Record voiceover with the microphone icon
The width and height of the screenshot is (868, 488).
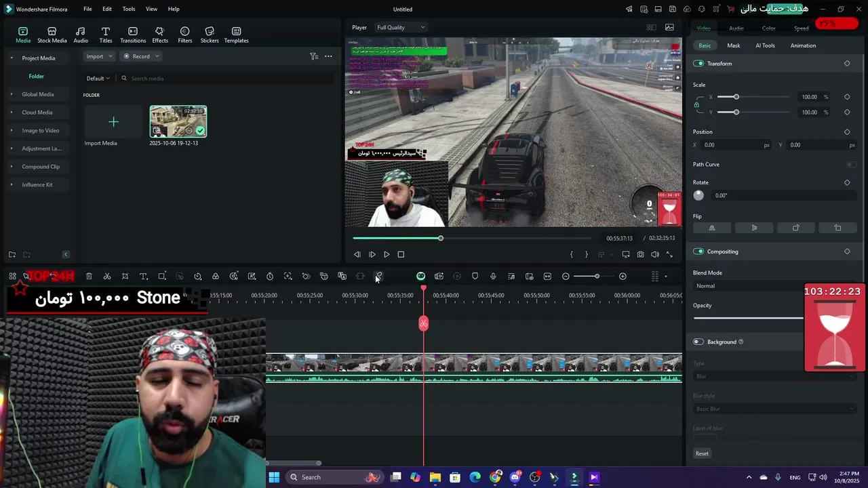coord(493,277)
